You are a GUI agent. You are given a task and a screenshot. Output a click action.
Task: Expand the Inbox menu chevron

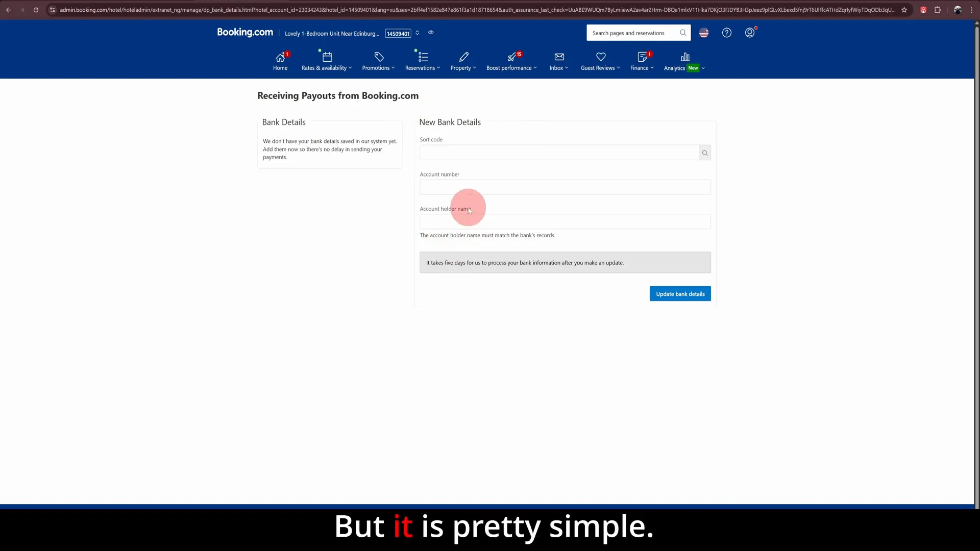click(567, 68)
